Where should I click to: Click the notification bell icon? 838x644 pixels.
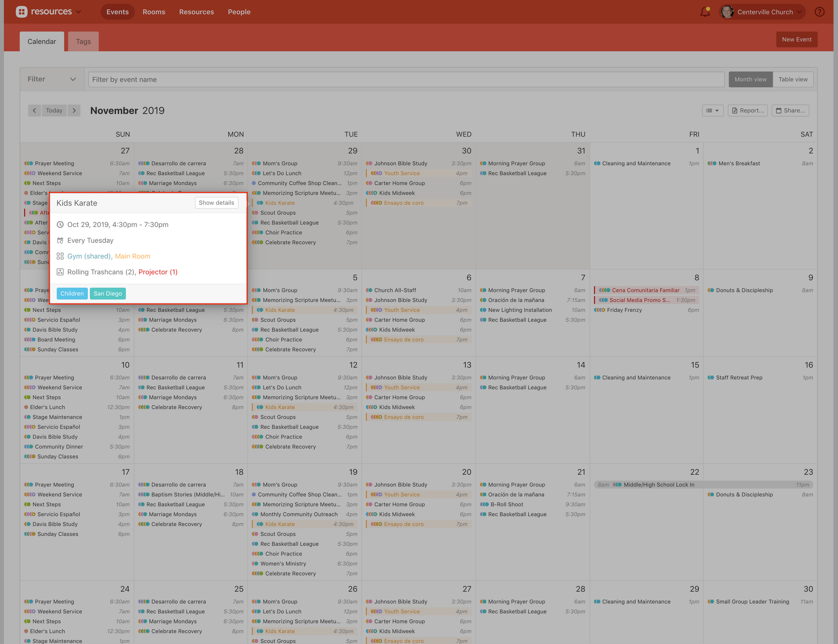(705, 12)
